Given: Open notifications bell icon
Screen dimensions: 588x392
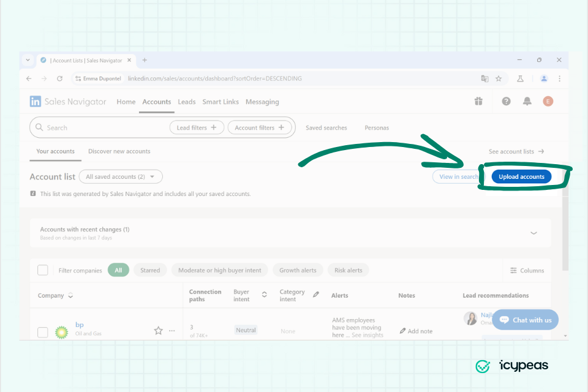Looking at the screenshot, I should tap(527, 101).
